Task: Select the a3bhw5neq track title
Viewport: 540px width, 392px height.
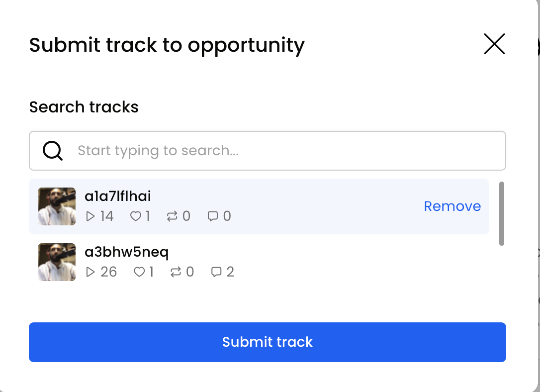Action: [x=127, y=252]
